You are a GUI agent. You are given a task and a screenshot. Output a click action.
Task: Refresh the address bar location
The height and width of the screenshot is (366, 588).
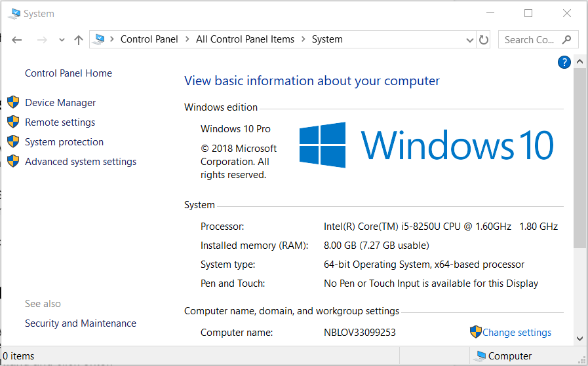point(484,40)
